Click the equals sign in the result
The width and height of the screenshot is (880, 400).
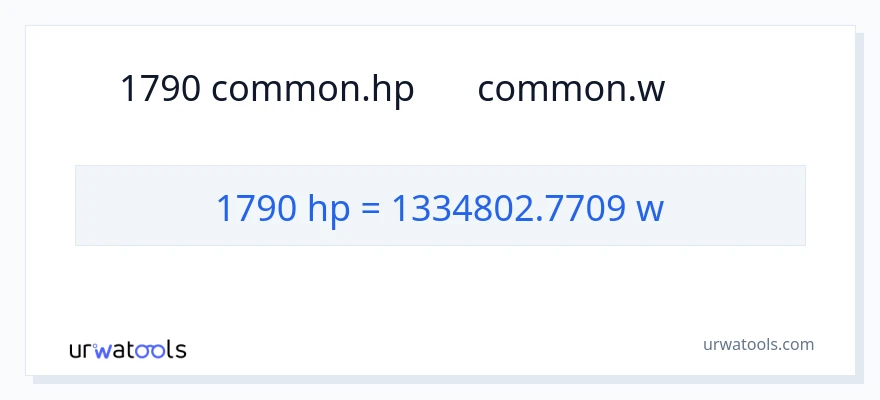click(369, 208)
